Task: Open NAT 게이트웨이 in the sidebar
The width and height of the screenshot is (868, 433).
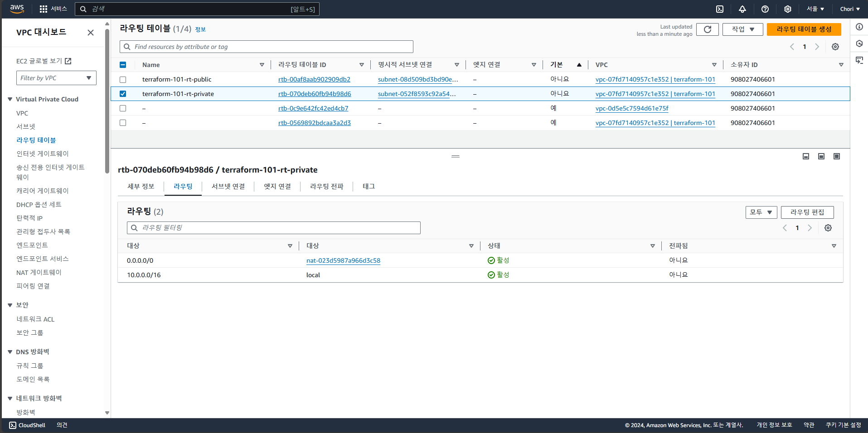Action: 39,273
